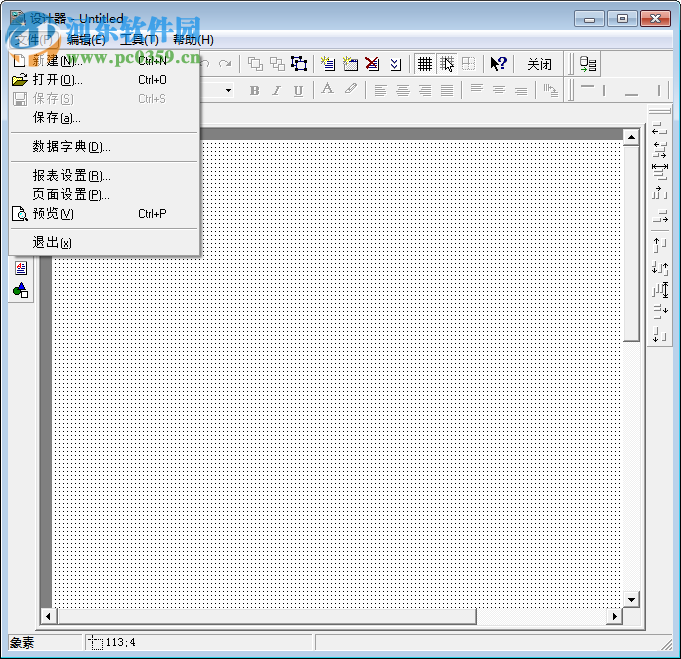The image size is (681, 659).
Task: Click the insert shapes object icon
Action: [21, 290]
